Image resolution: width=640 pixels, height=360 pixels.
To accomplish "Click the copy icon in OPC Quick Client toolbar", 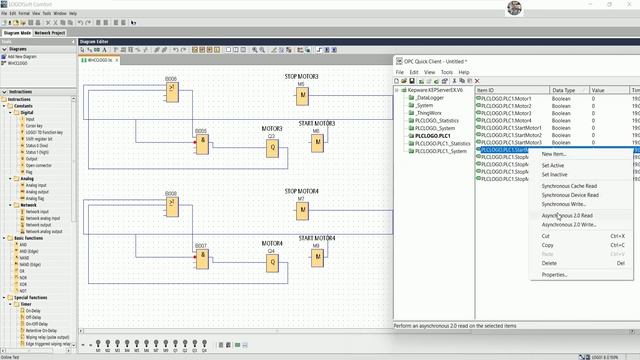I will 462,81.
